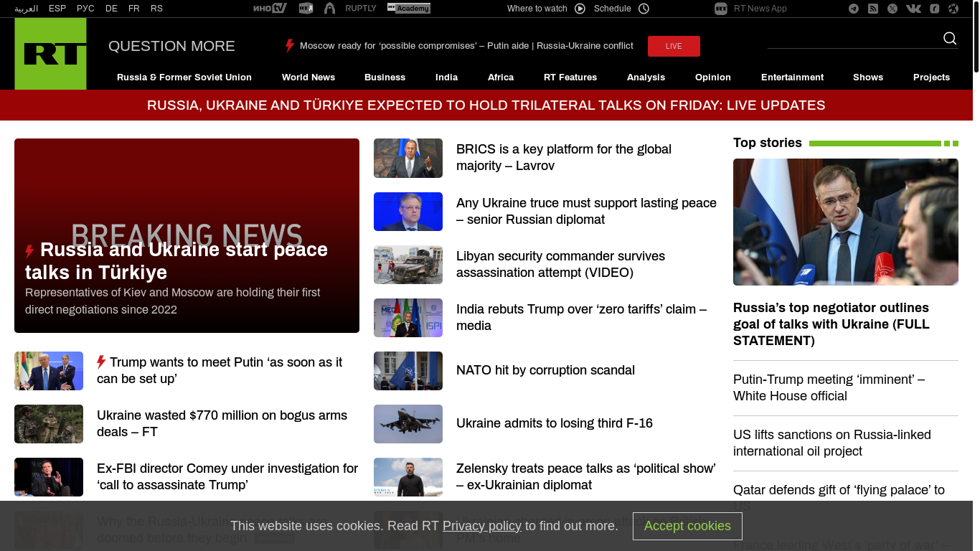
Task: Open the Odysee icon in the header
Action: 953,9
